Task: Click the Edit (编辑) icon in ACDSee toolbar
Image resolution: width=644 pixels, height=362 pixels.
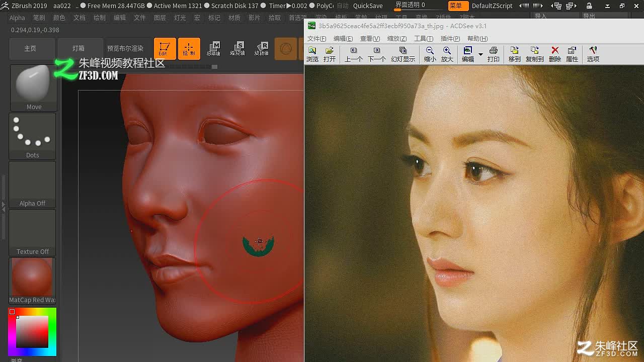Action: click(468, 54)
